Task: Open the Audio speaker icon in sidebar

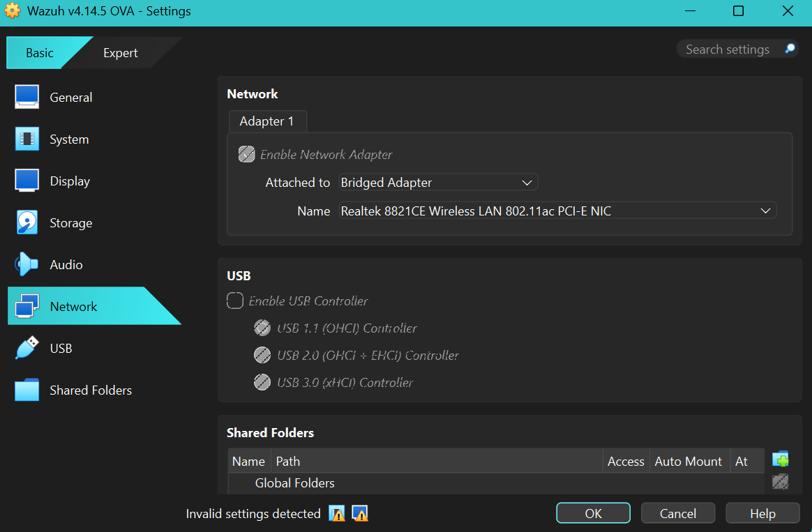Action: click(x=27, y=264)
